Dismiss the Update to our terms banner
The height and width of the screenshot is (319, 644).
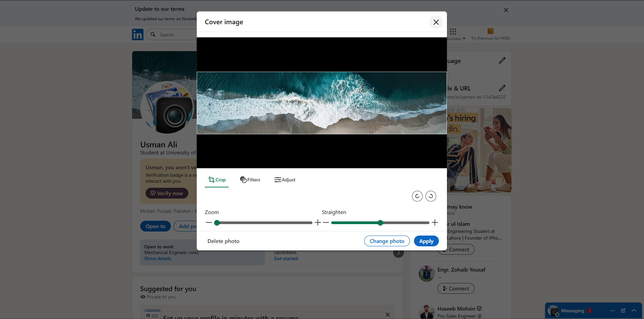pos(506,10)
